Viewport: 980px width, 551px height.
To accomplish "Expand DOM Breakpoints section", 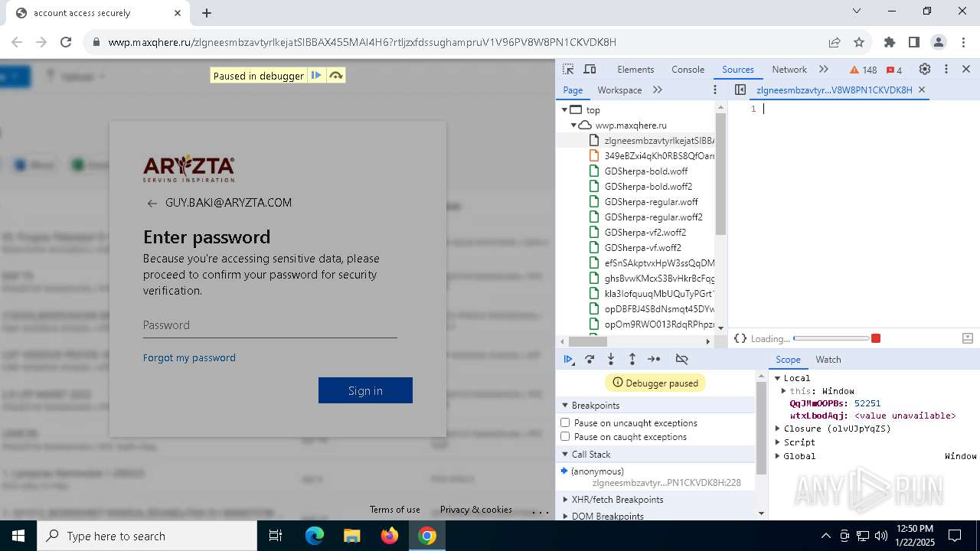I will [565, 517].
